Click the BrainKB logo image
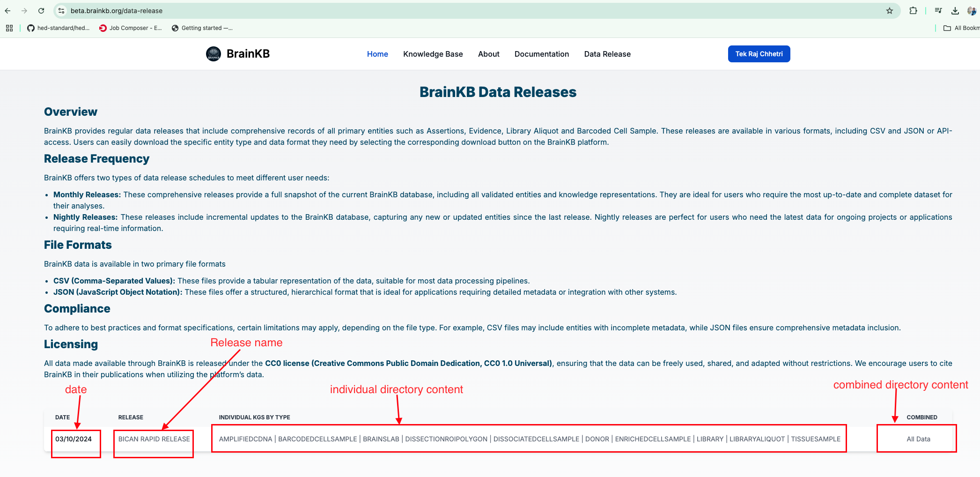The image size is (980, 477). tap(214, 54)
